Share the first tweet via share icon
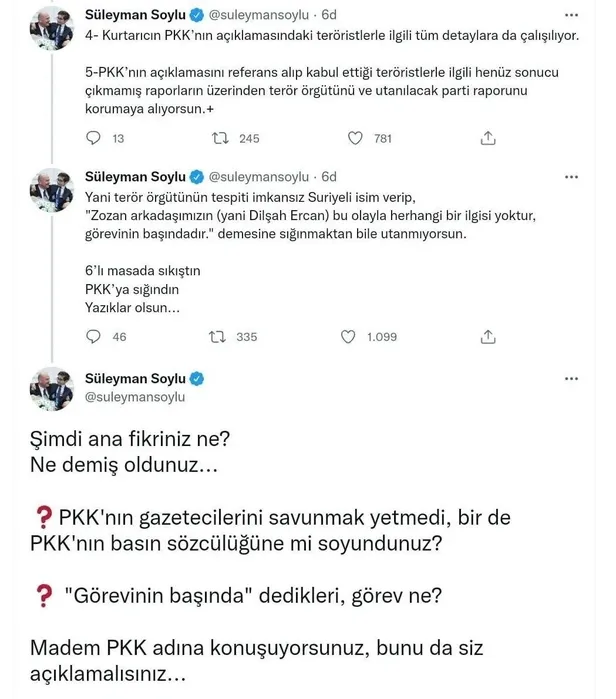 point(488,139)
